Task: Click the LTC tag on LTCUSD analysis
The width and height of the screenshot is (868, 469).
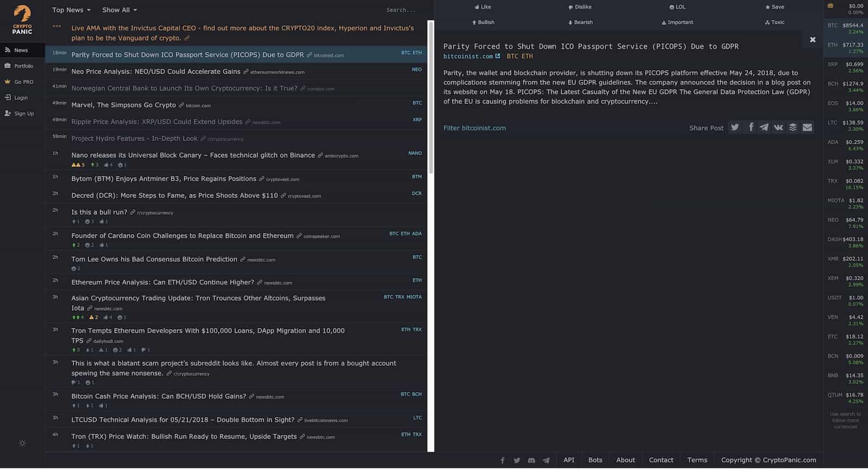Action: [x=417, y=417]
